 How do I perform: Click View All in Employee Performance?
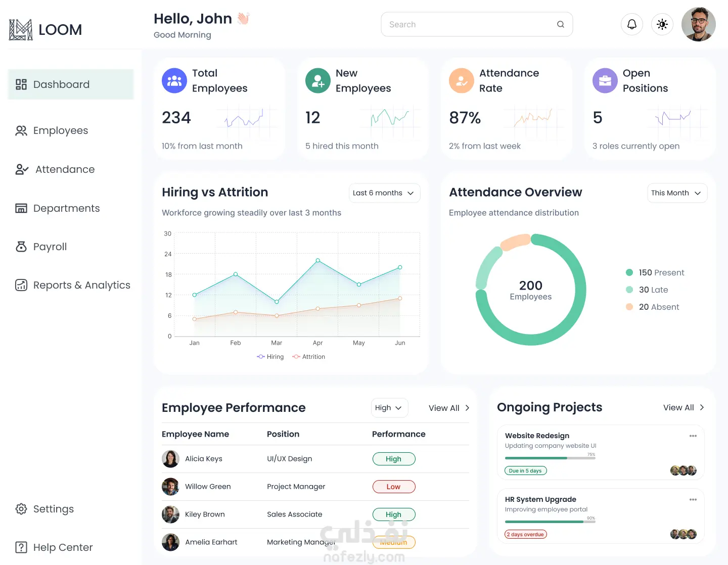click(x=449, y=408)
